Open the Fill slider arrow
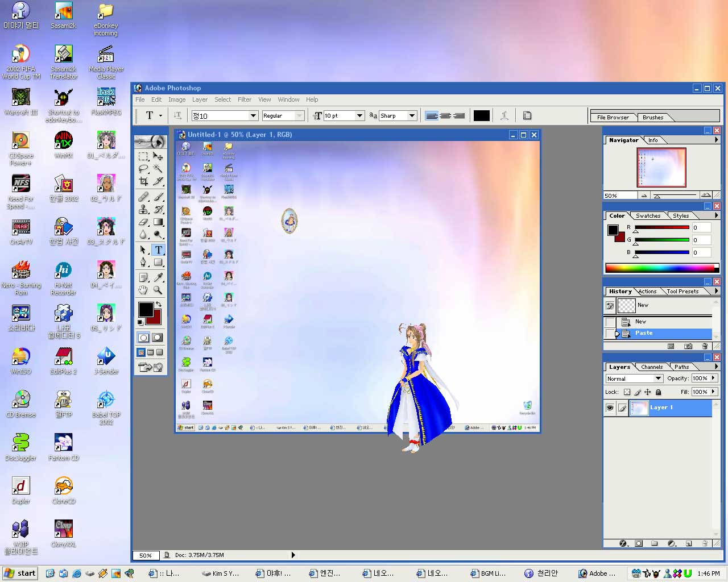Screen dimensions: 728x582 tap(713, 392)
